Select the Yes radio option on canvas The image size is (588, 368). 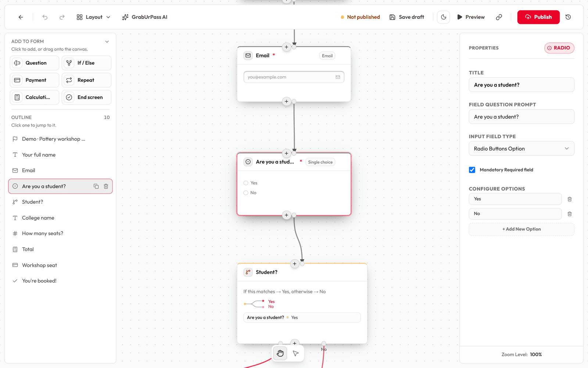[246, 183]
